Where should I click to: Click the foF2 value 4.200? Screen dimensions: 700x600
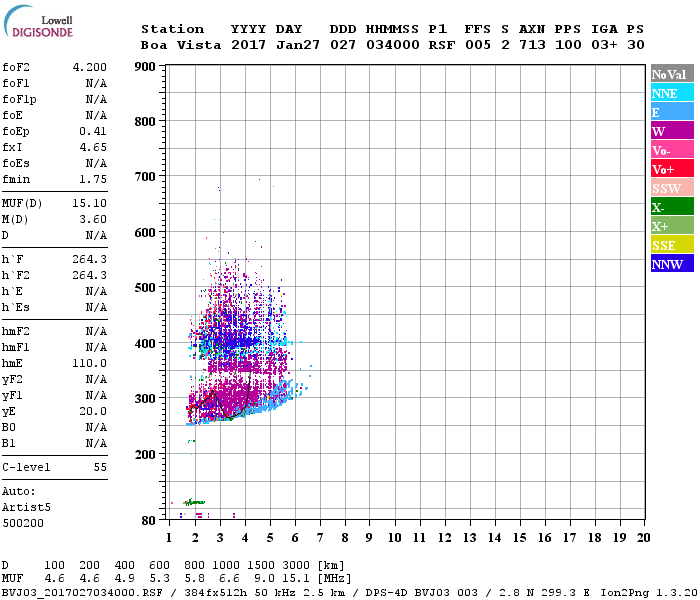pos(90,68)
